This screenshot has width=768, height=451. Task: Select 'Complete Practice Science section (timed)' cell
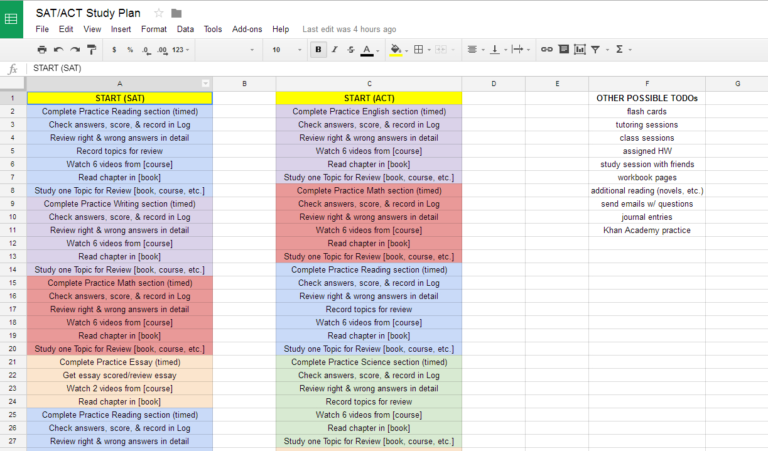tap(369, 362)
